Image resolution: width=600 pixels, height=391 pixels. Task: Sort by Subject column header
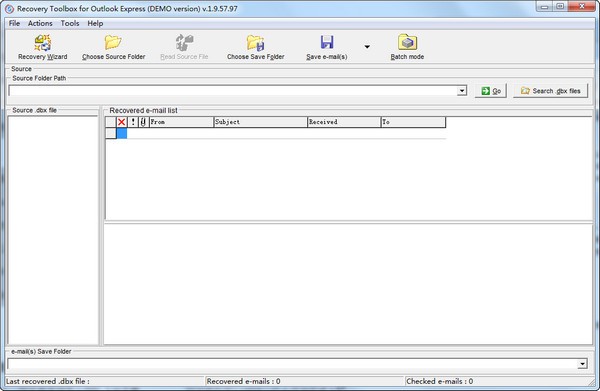(260, 122)
